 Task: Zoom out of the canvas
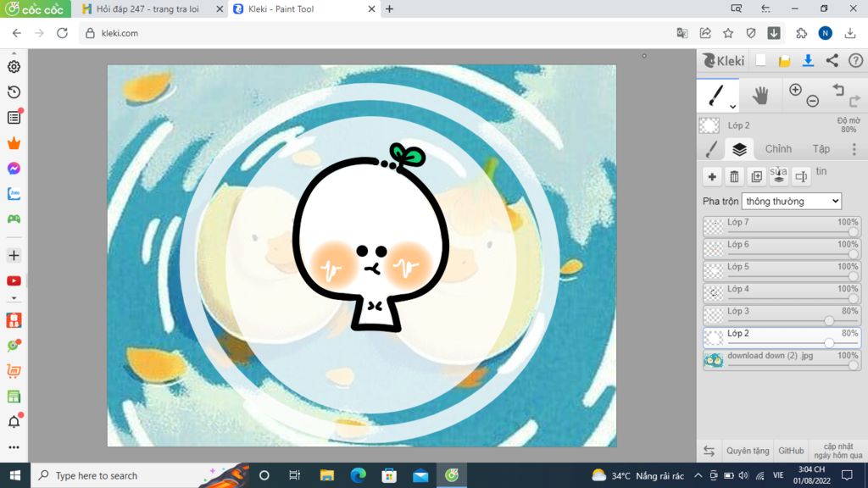click(x=813, y=101)
